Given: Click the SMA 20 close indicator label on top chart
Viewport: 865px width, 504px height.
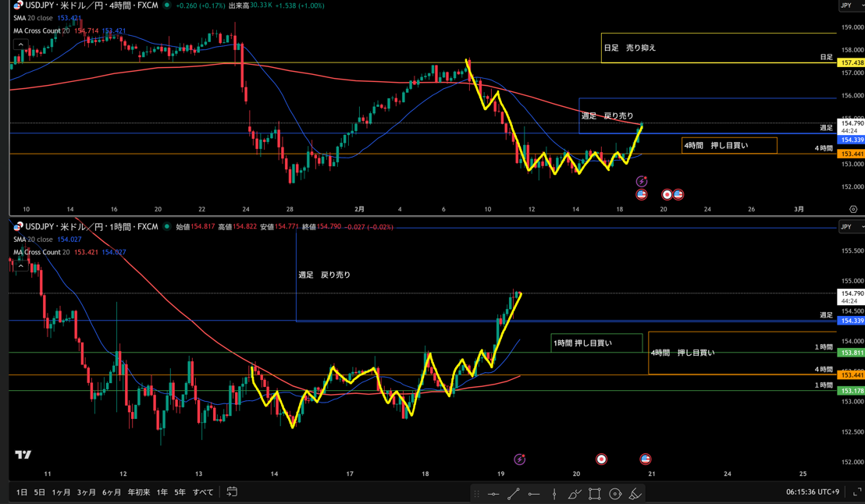Looking at the screenshot, I should click(x=33, y=18).
